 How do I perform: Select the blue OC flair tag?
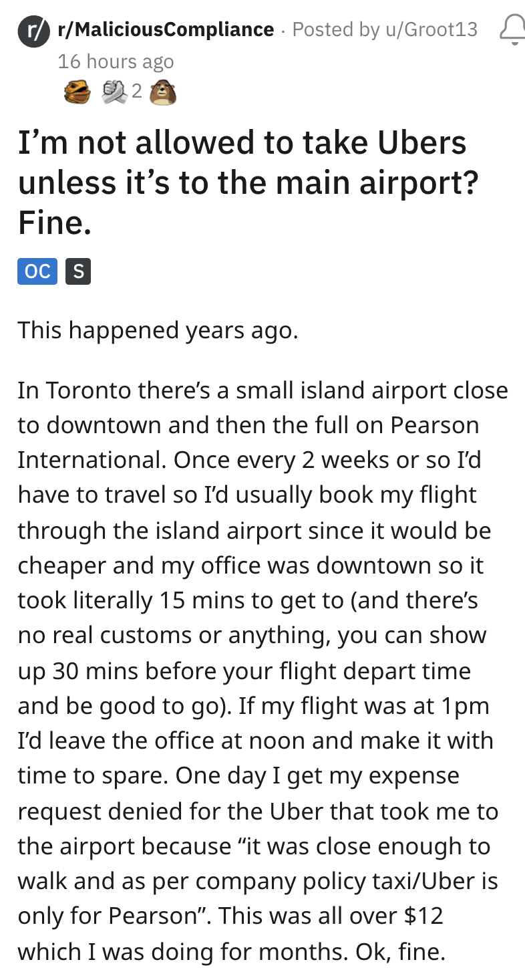(37, 272)
